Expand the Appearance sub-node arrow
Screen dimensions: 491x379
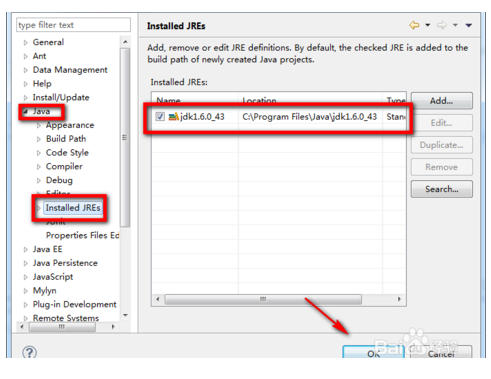[39, 125]
